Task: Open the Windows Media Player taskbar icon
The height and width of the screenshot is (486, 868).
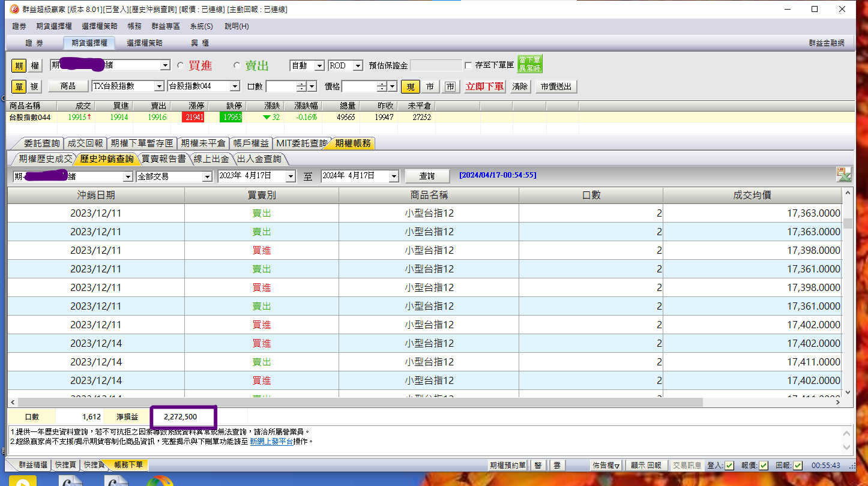Action: click(x=22, y=481)
